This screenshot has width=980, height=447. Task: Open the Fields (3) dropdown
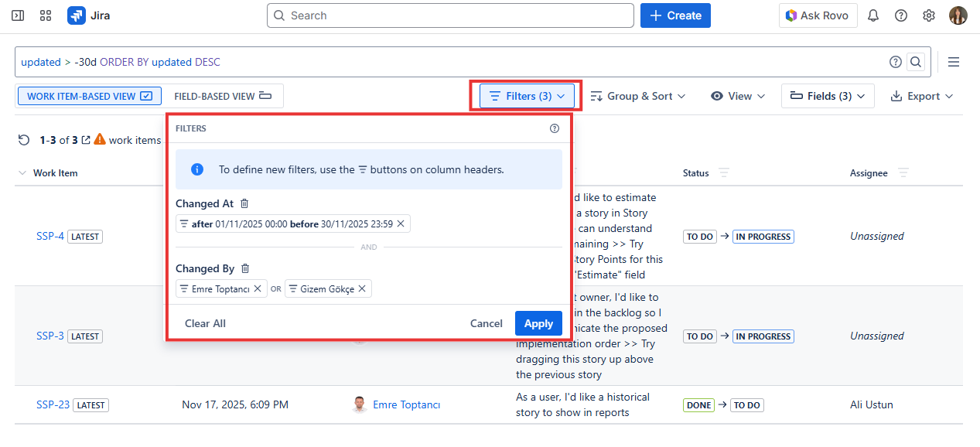tap(828, 96)
